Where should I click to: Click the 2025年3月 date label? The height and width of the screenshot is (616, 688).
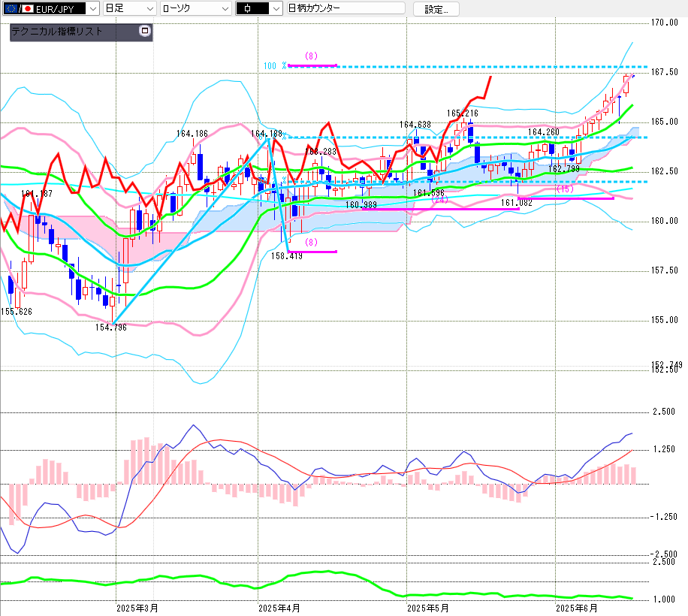point(137,608)
